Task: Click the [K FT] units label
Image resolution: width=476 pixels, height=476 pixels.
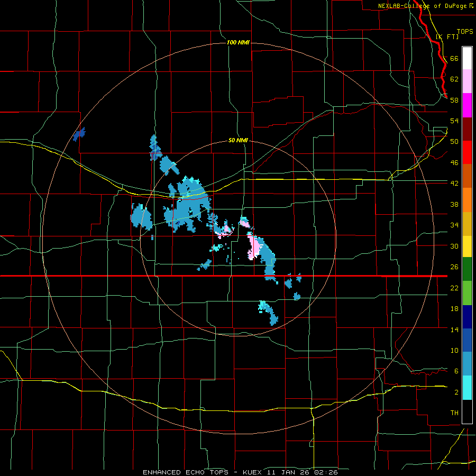Action: tap(447, 36)
